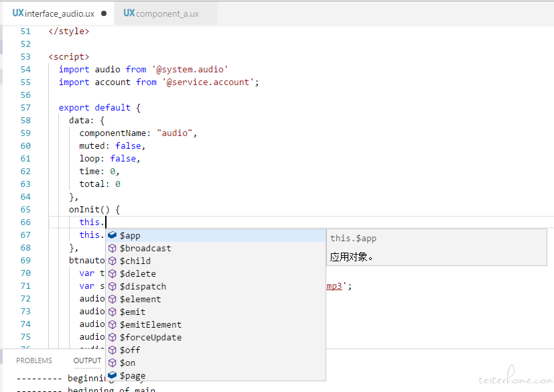Switch to the interface_audio.ux tab

[x=59, y=13]
